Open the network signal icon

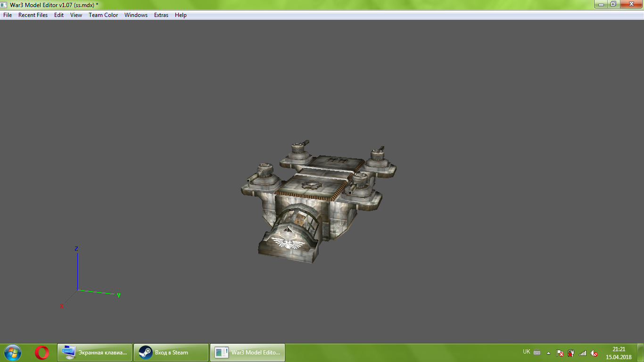click(583, 353)
